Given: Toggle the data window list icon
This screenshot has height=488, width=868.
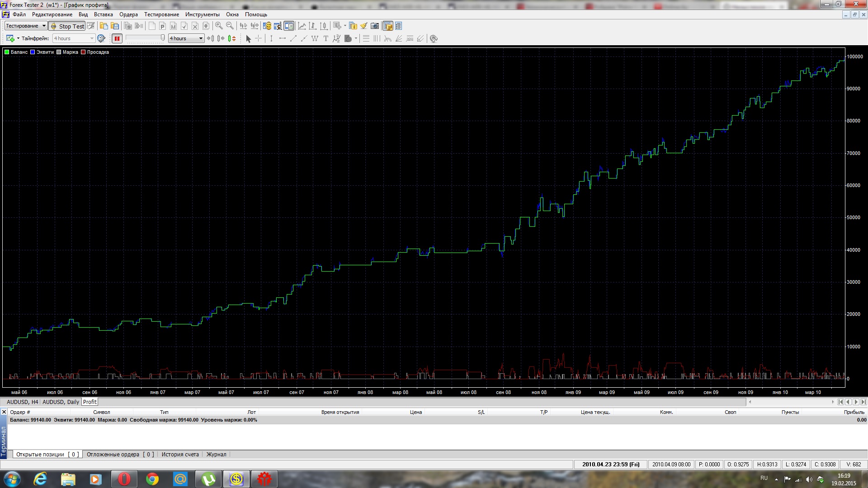Looking at the screenshot, I should click(398, 26).
